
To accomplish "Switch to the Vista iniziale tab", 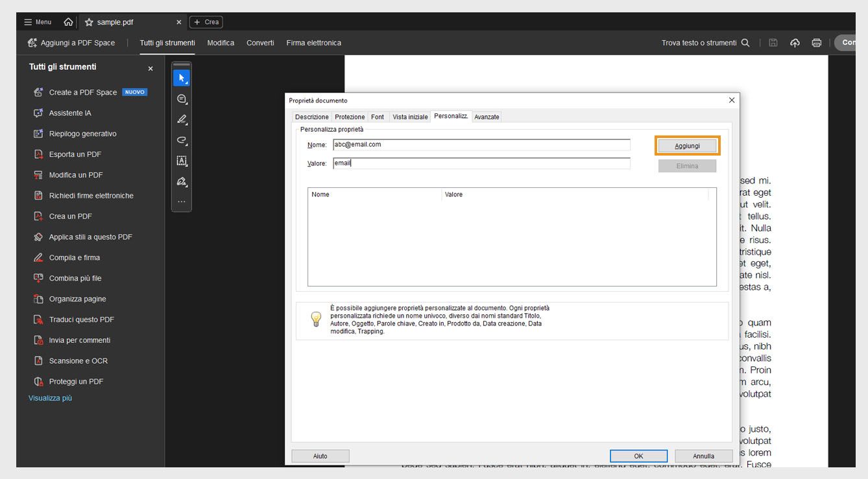I will pos(410,117).
